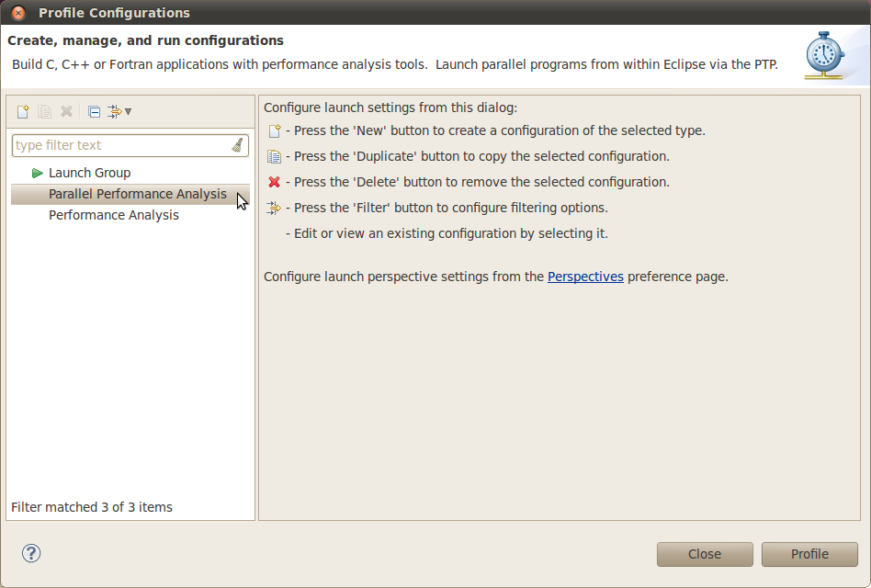Click 'Filter matched 3 of 3 items' text
871x588 pixels.
coord(92,507)
